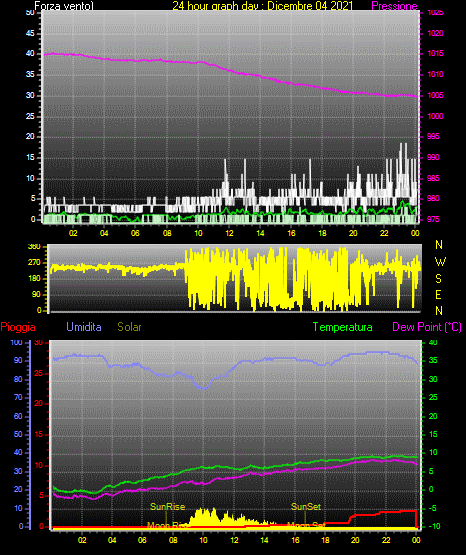Viewport: 466px width, 555px height.
Task: Click the 'SunRise' marker label
Action: point(167,507)
